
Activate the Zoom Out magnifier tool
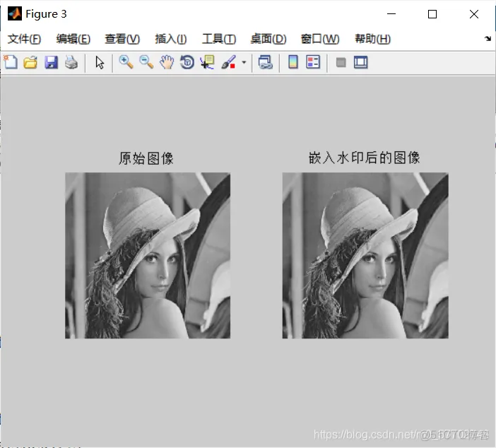point(146,62)
